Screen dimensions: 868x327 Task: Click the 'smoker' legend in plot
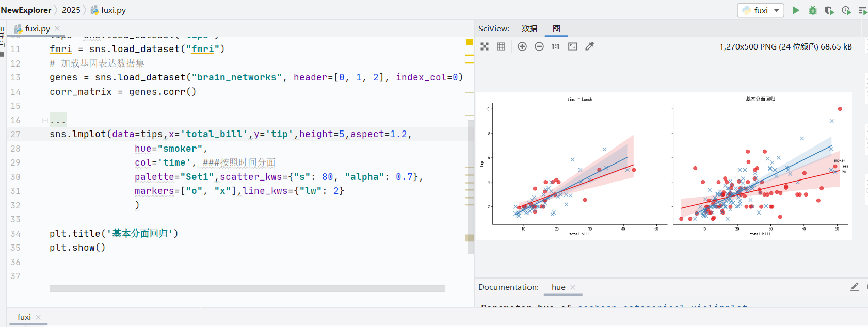coord(839,160)
